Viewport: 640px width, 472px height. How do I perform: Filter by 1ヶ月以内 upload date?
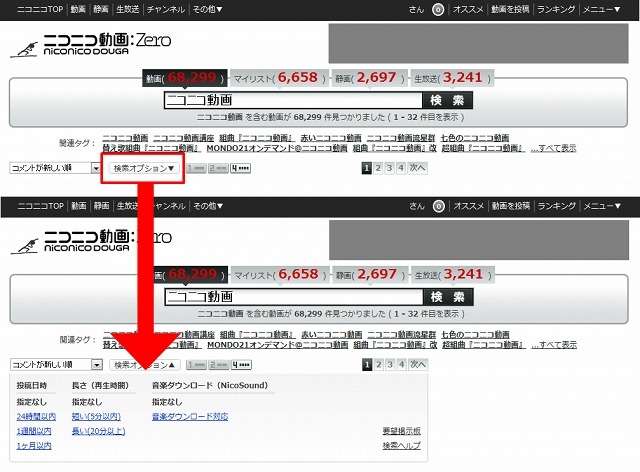pyautogui.click(x=34, y=445)
